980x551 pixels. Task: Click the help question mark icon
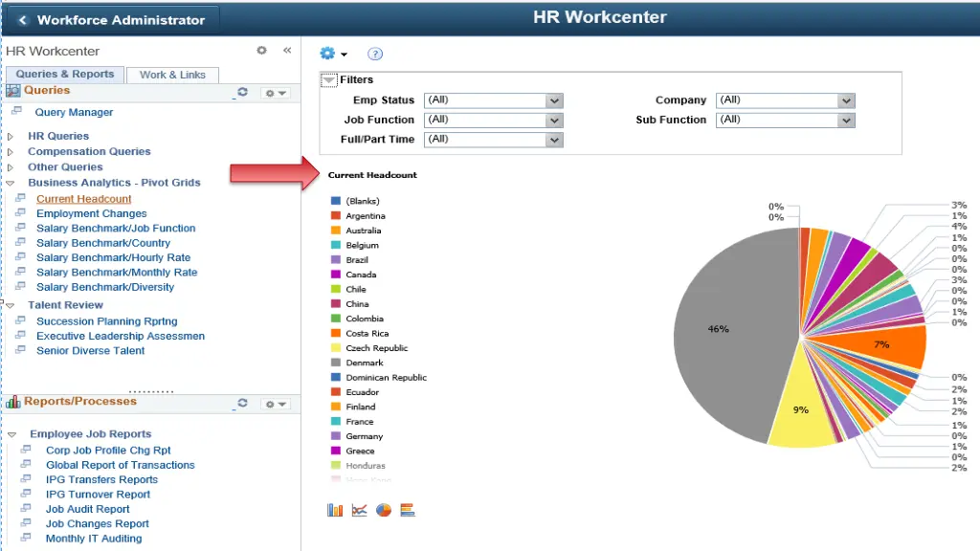click(375, 54)
